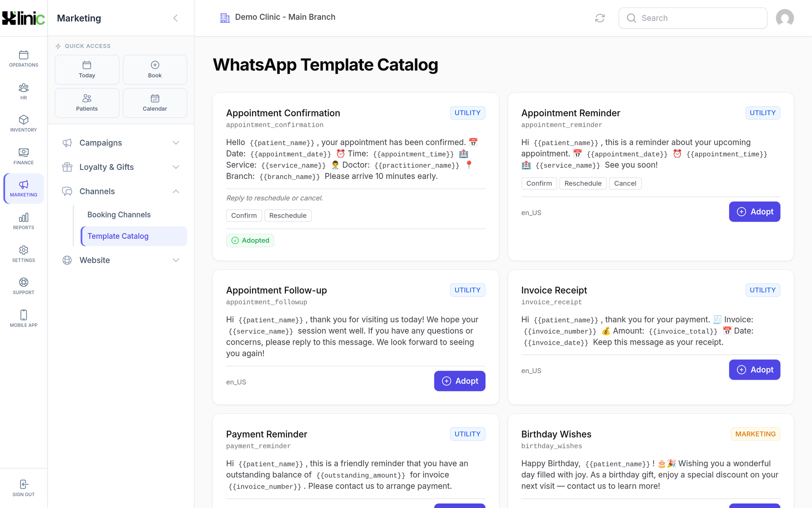
Task: Click the Klinic logo
Action: [24, 18]
